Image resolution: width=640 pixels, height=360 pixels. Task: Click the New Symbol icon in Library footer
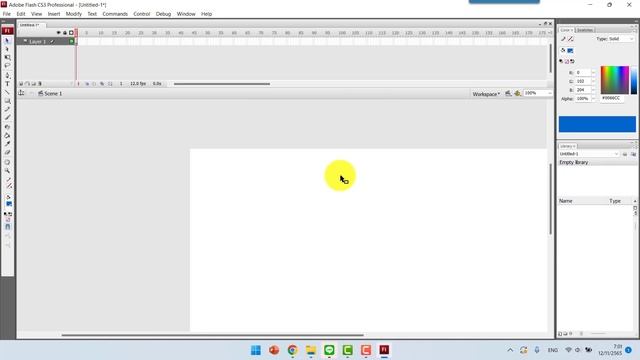pyautogui.click(x=560, y=333)
